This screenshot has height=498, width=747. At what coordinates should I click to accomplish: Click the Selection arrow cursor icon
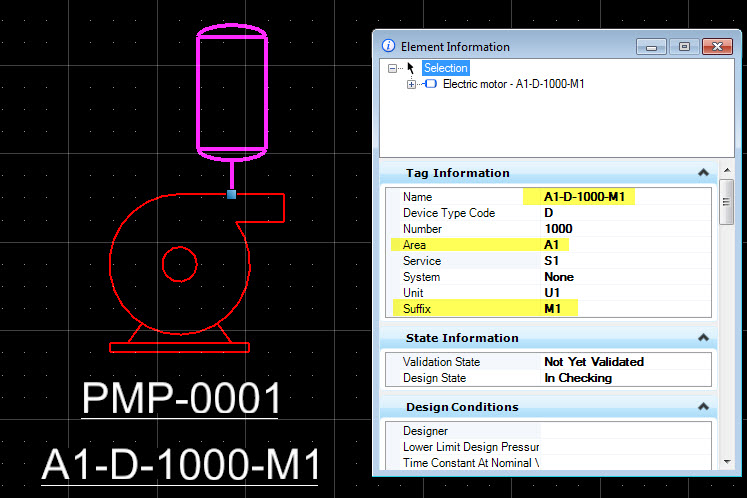point(411,68)
